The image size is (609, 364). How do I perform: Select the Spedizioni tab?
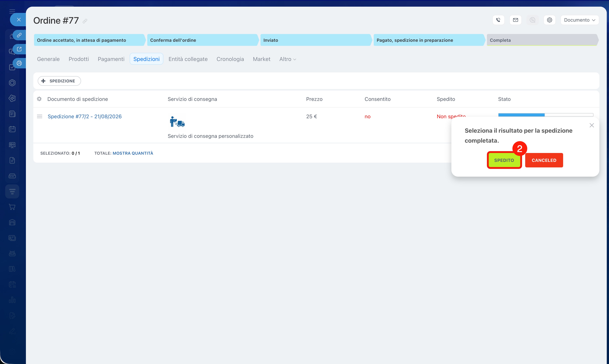146,59
